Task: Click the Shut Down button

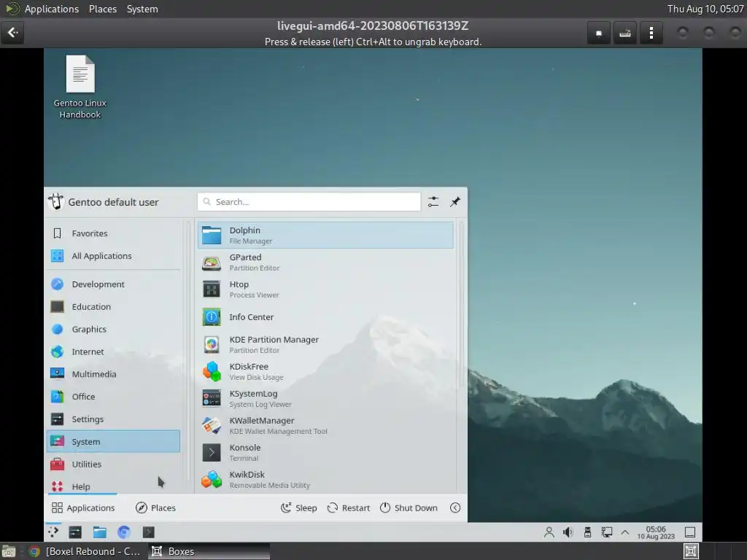Action: tap(409, 507)
